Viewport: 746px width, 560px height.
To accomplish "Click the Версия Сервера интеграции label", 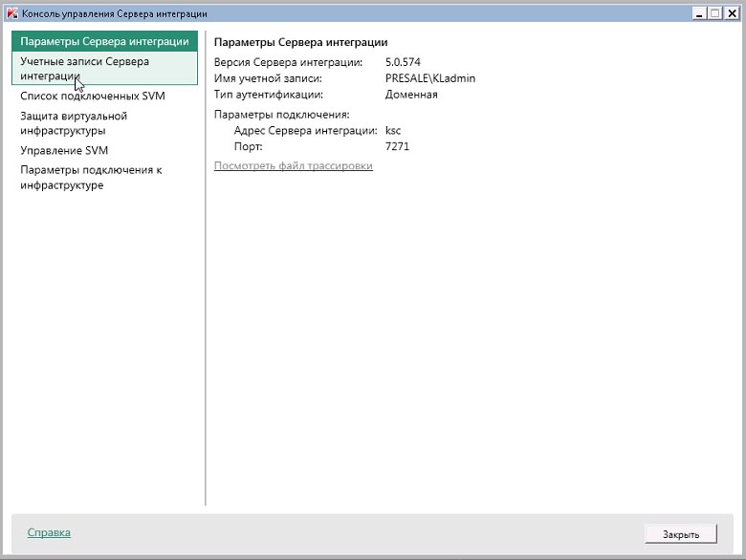I will tap(288, 62).
